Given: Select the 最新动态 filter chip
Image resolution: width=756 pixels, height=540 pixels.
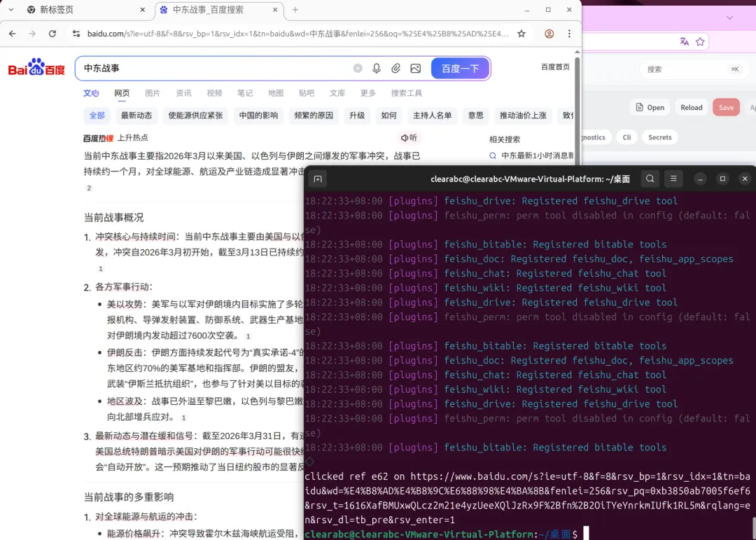Looking at the screenshot, I should pos(136,116).
